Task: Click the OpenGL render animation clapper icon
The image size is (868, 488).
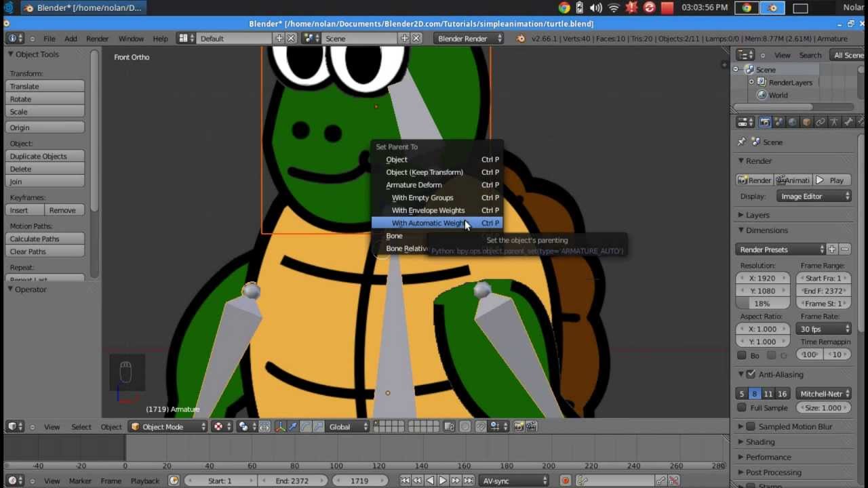Action: tap(532, 426)
